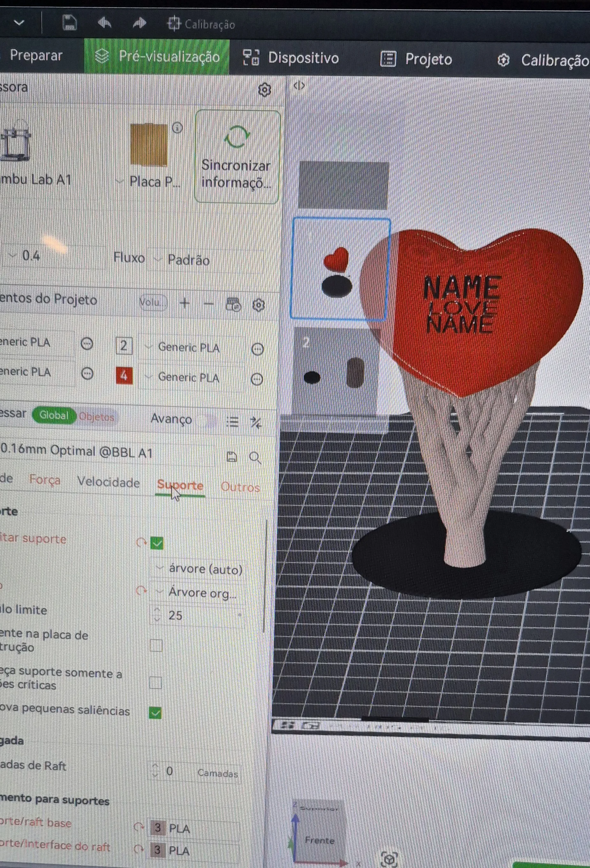Click the threshold angle field showing 25

198,615
